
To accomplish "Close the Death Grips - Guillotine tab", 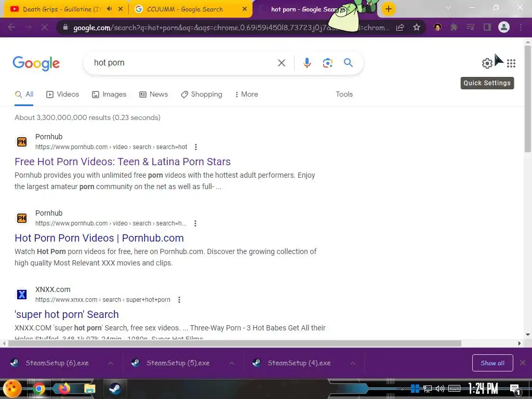I will (121, 9).
